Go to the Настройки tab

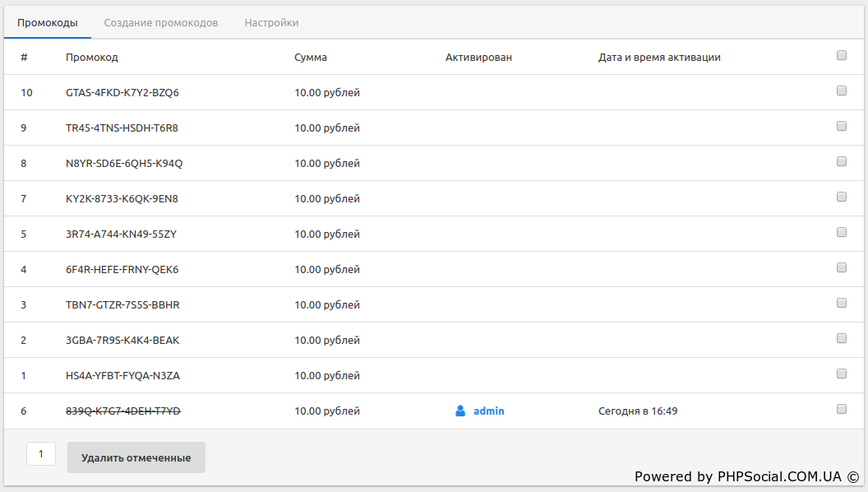pos(271,23)
